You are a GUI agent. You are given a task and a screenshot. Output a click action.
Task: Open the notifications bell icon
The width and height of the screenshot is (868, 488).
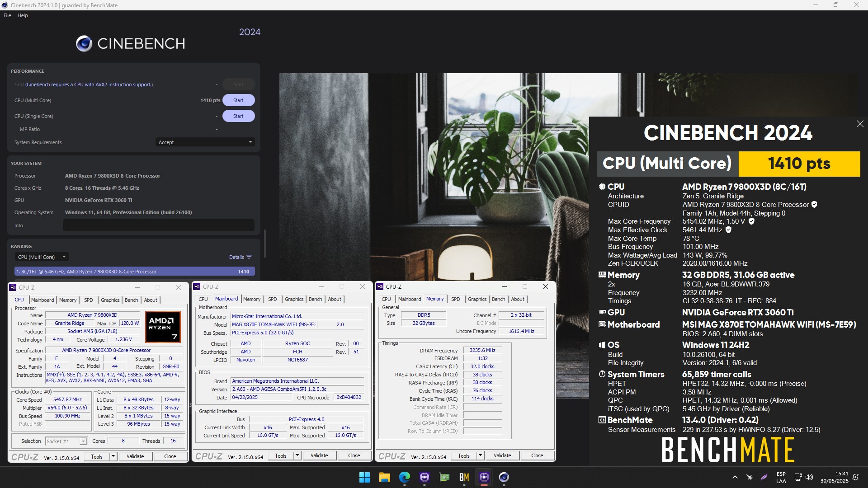click(x=855, y=477)
